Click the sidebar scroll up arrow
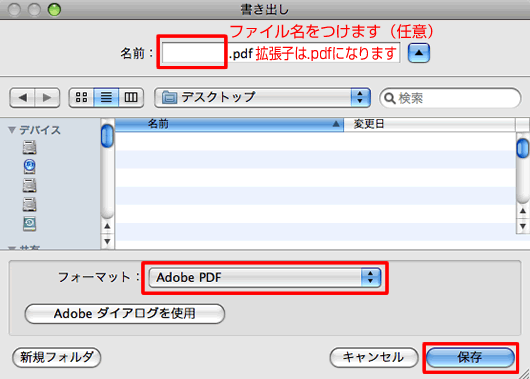 click(107, 226)
